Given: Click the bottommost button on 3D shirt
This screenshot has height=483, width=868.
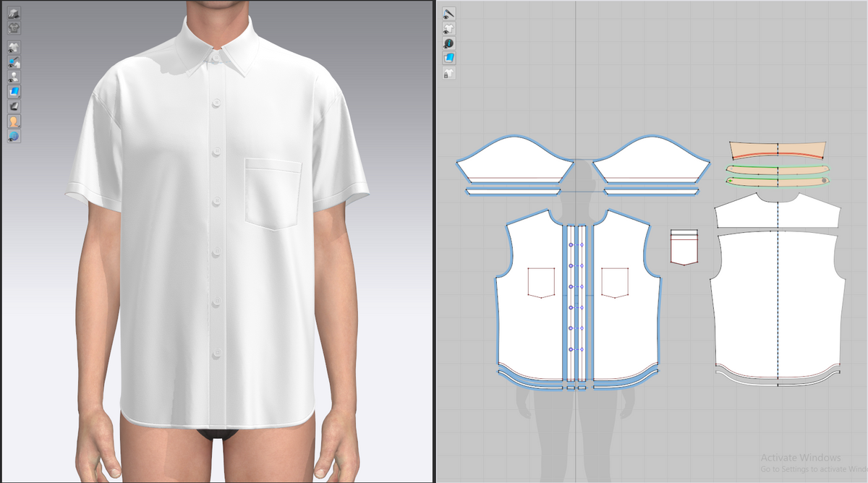Looking at the screenshot, I should 216,354.
